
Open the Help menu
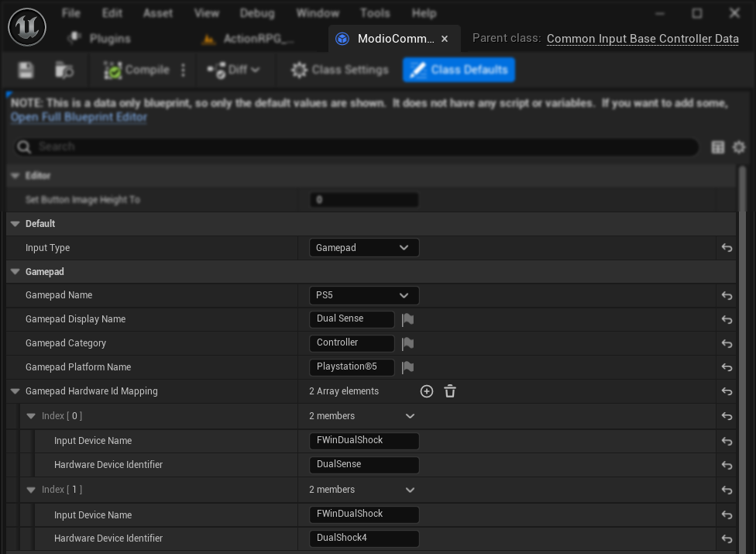424,13
